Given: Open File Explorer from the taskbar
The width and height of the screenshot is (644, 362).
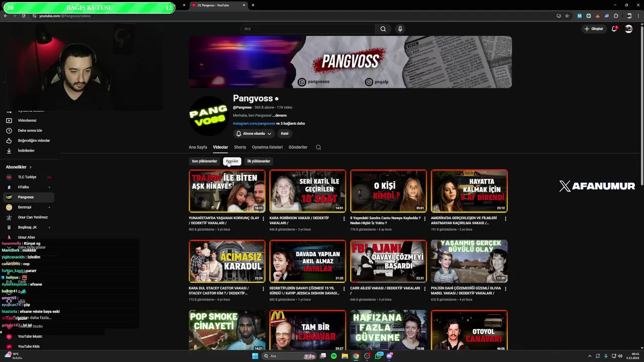Looking at the screenshot, I should 345,356.
